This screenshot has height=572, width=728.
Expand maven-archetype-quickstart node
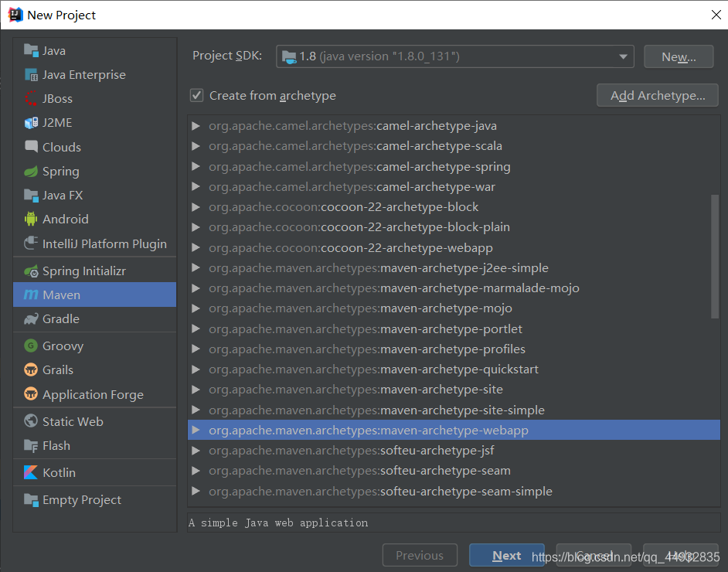pos(196,369)
